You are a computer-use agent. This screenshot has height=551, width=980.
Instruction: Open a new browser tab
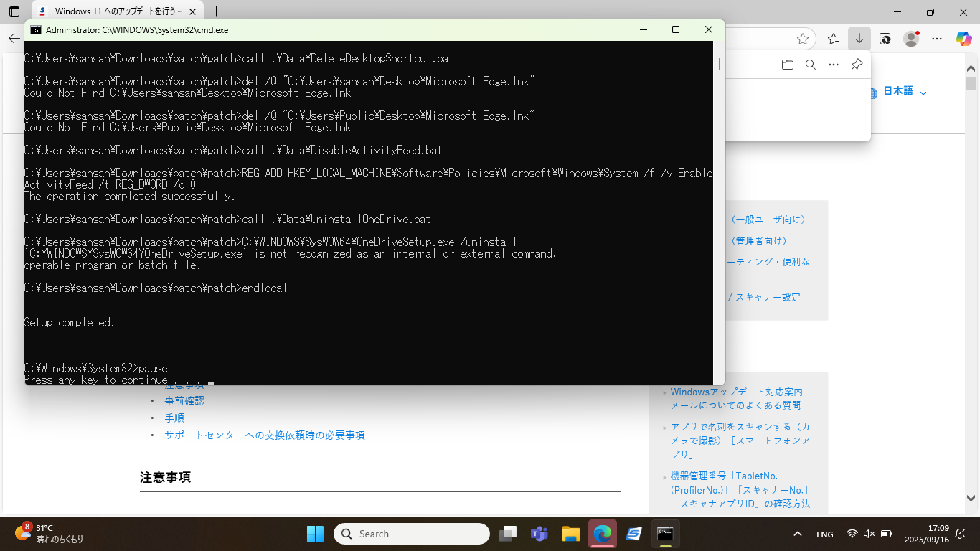tap(216, 11)
